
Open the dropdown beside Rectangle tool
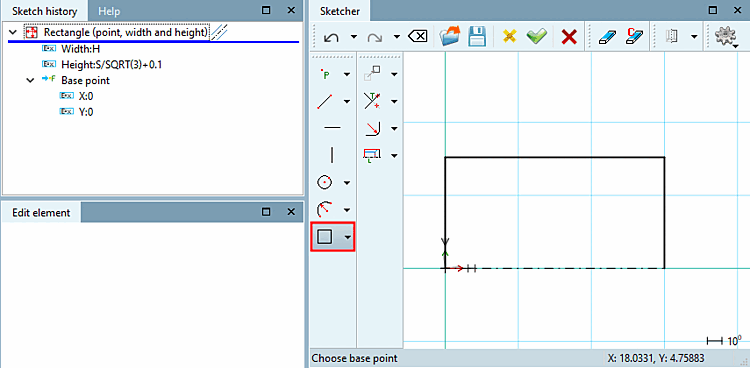click(348, 237)
